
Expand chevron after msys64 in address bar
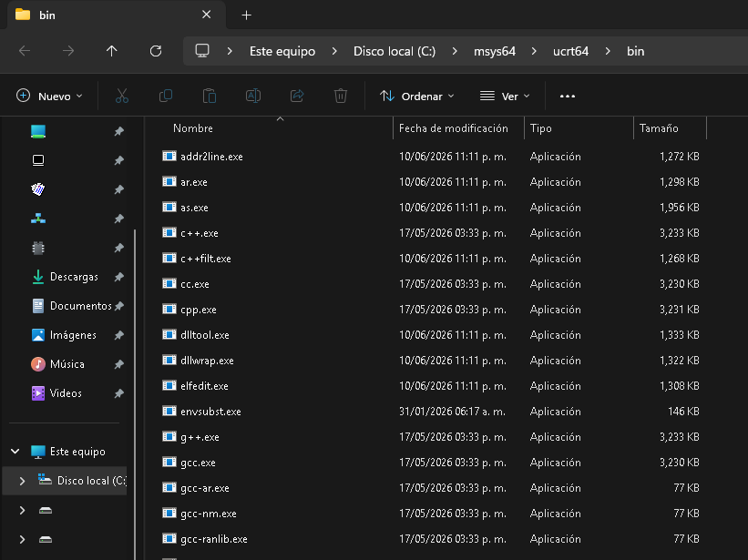534,51
